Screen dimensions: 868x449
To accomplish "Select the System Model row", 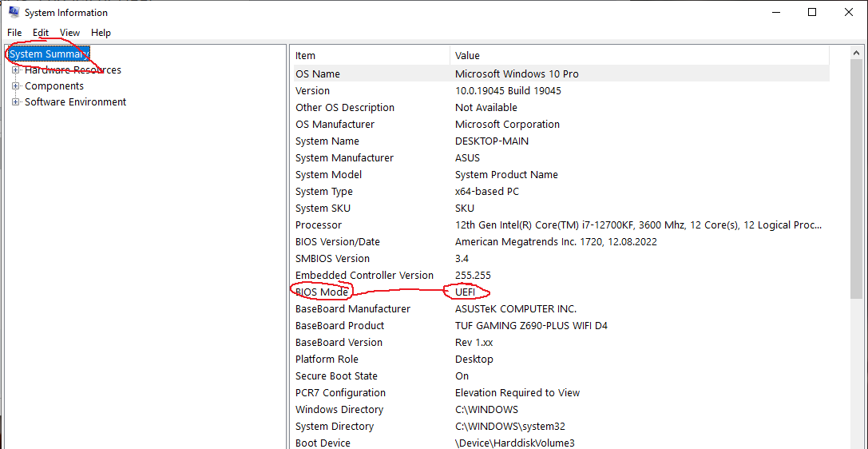I will tap(561, 174).
